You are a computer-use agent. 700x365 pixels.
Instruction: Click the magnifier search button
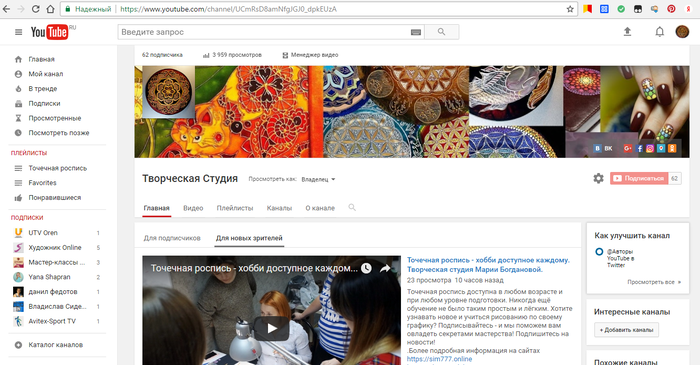pyautogui.click(x=442, y=32)
